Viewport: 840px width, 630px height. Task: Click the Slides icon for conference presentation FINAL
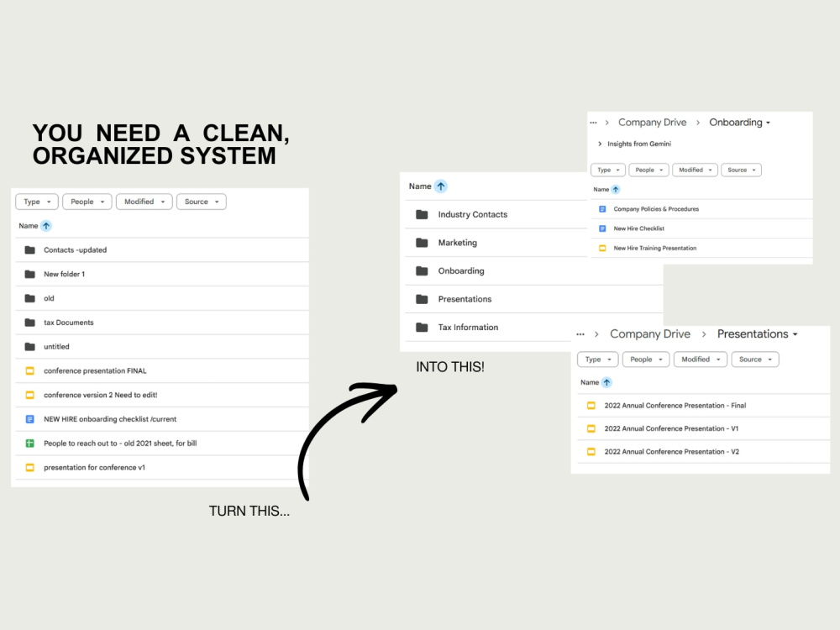point(30,370)
